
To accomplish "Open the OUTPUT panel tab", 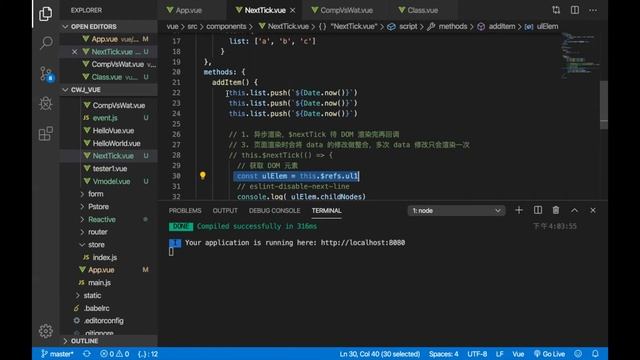I will coord(225,211).
